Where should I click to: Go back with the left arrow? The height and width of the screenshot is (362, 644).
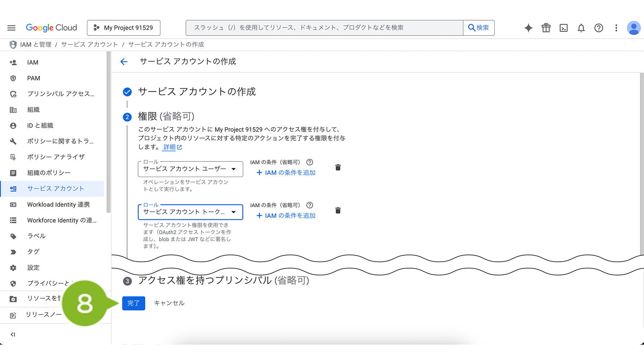124,62
